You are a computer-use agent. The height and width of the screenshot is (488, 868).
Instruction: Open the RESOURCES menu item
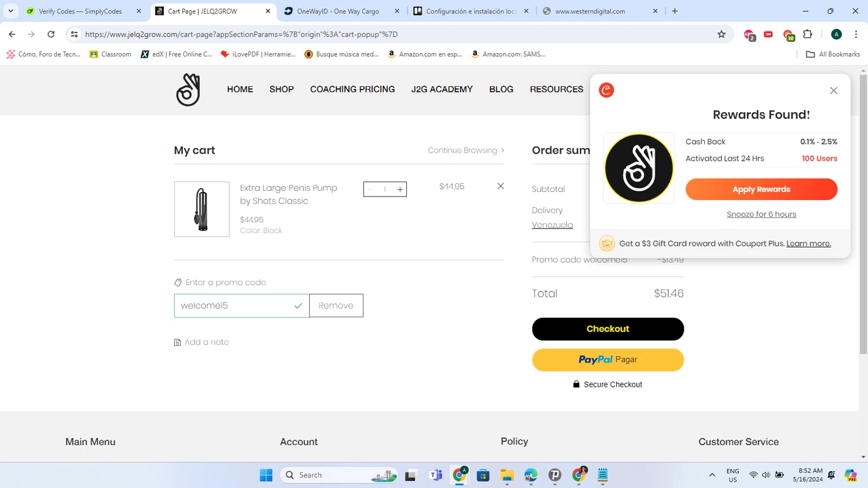point(557,89)
